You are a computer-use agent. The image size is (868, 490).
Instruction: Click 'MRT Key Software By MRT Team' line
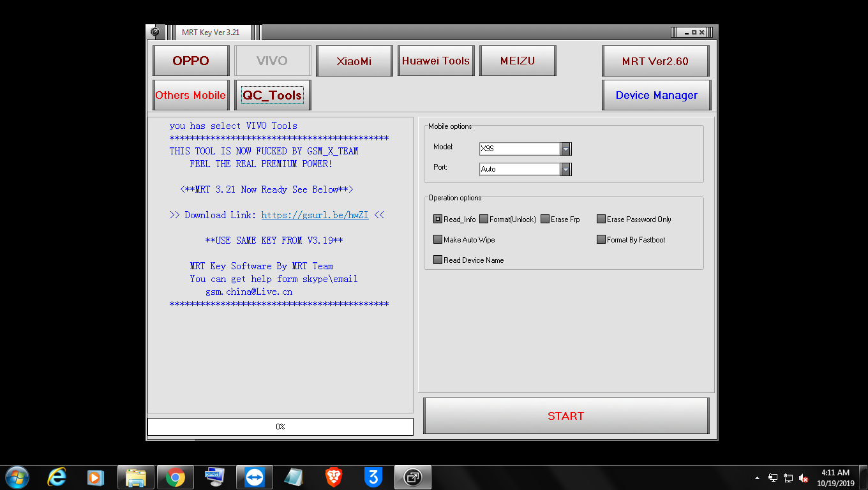(x=262, y=266)
